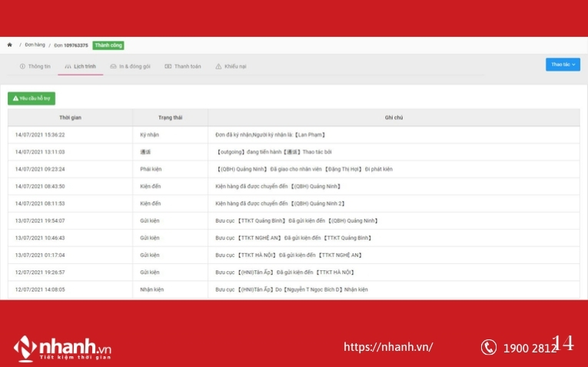Click the payment icon beside Thanh toán
The image size is (588, 367).
[168, 67]
